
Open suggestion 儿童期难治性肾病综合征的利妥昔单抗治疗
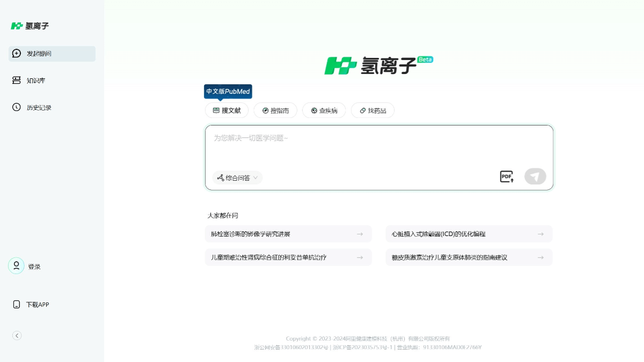288,257
